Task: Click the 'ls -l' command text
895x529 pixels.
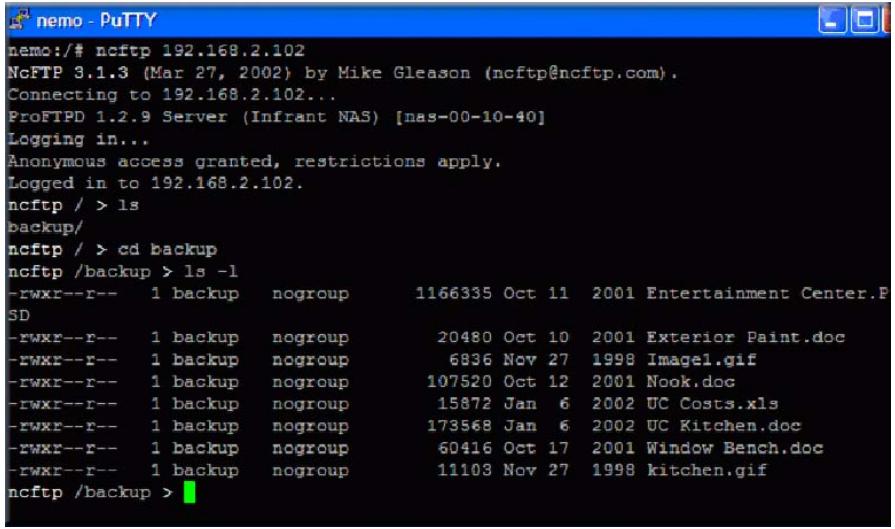Action: point(211,271)
